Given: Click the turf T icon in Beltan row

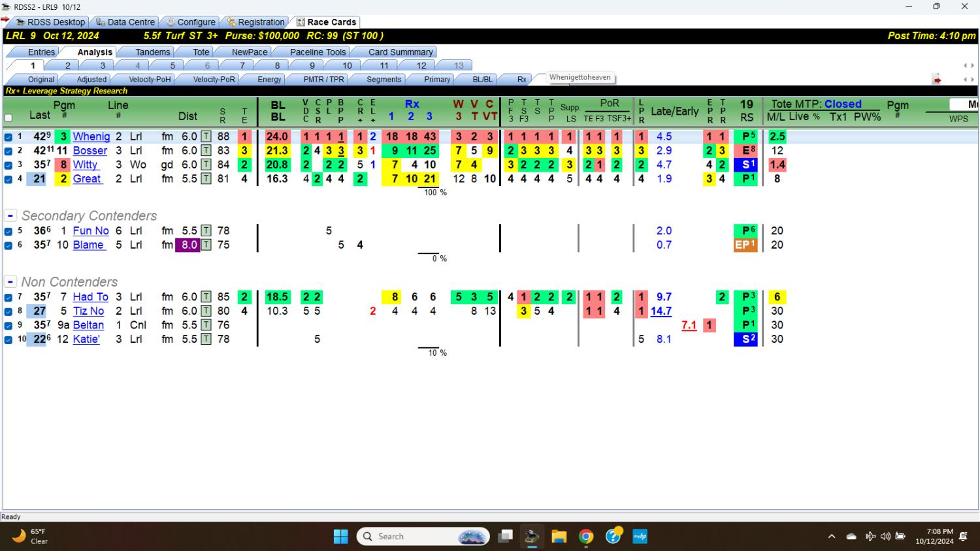Looking at the screenshot, I should click(206, 325).
